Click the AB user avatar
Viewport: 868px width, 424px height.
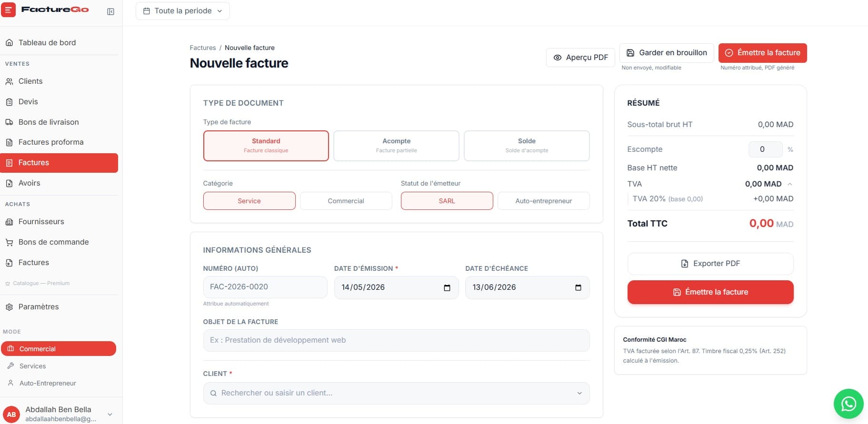tap(11, 414)
